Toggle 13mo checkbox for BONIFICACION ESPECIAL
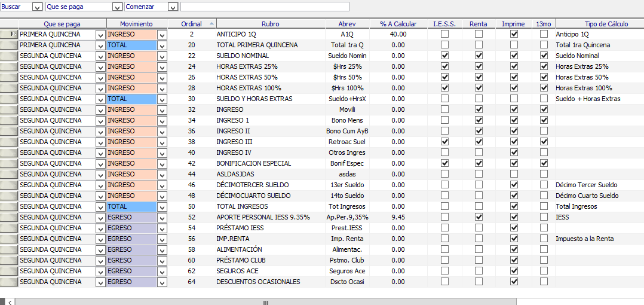644x305 pixels. (544, 164)
